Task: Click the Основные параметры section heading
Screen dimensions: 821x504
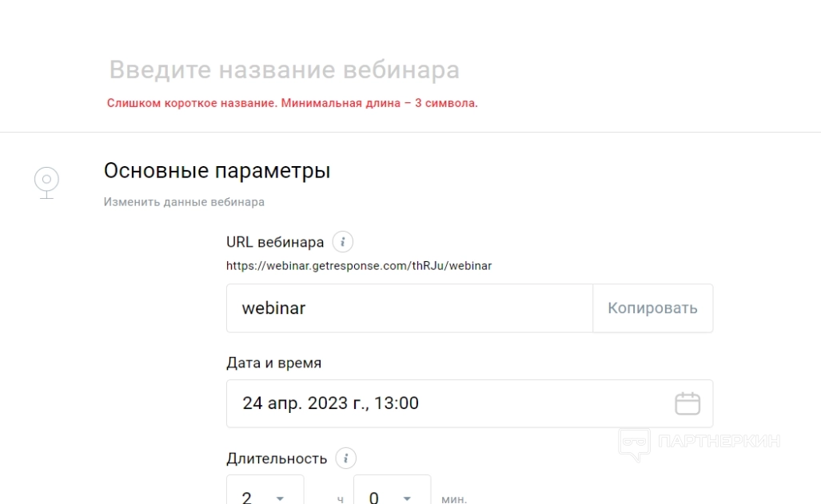Action: (x=217, y=171)
